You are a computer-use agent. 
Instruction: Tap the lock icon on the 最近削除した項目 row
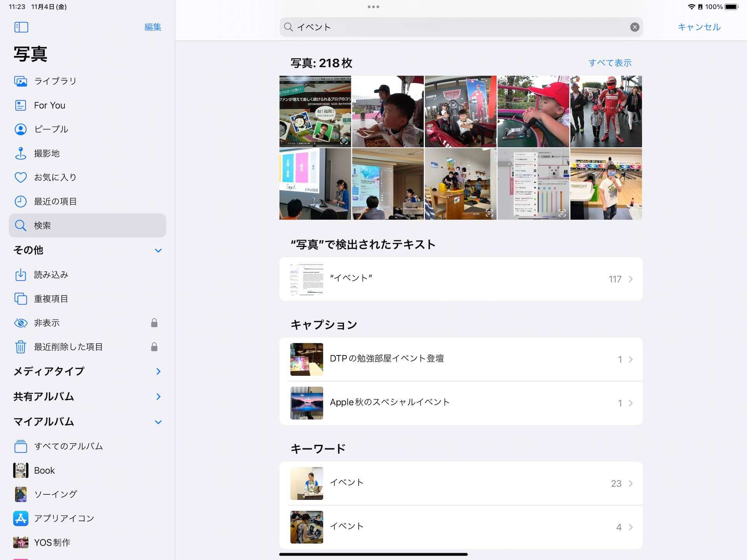(154, 347)
